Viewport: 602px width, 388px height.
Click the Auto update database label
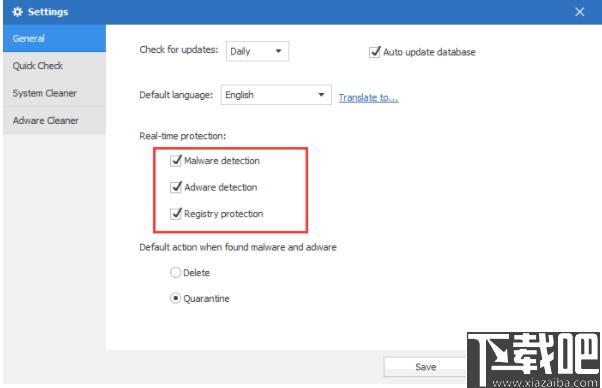[x=429, y=52]
